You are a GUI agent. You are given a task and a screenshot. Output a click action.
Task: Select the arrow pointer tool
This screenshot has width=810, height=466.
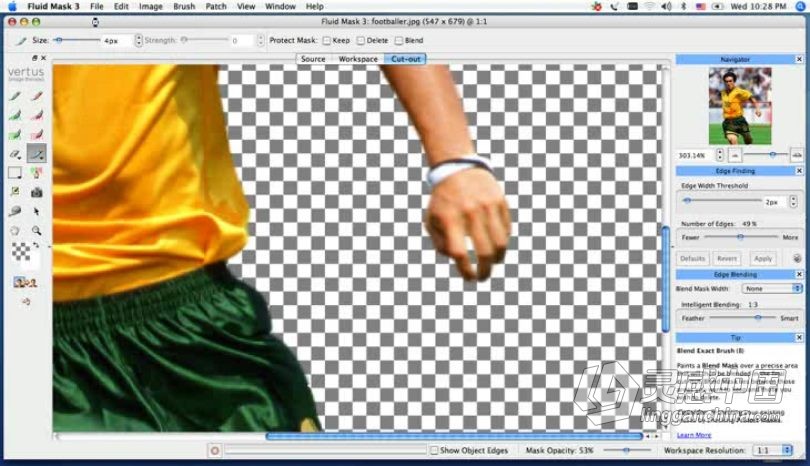point(36,211)
